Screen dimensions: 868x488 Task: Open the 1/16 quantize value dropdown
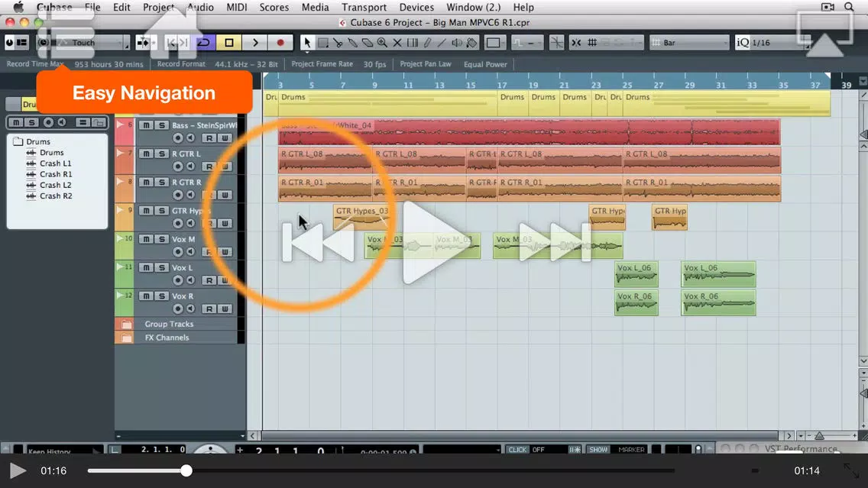[x=778, y=43]
